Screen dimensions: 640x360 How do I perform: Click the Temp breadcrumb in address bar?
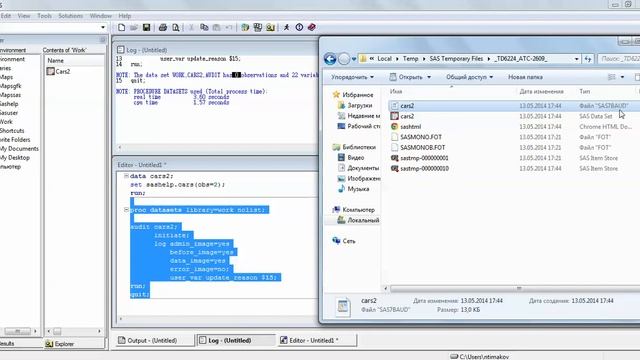410,59
